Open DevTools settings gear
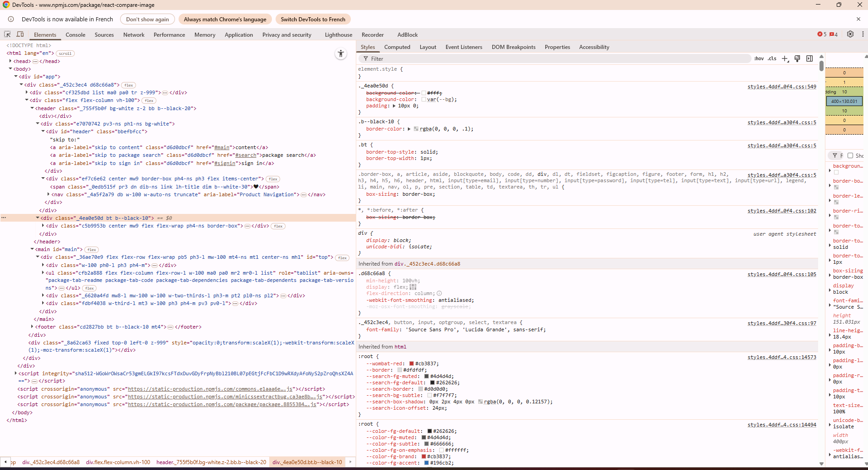This screenshot has width=868, height=470. tap(851, 34)
